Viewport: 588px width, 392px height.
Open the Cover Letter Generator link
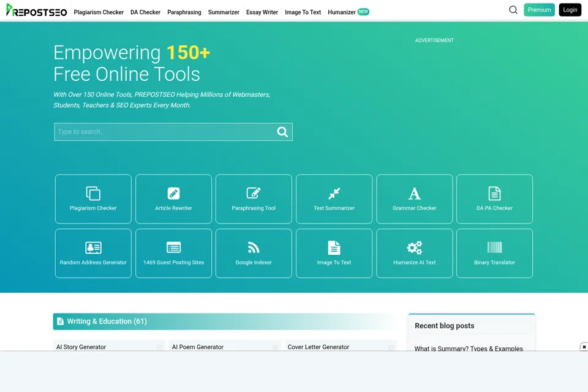point(318,347)
